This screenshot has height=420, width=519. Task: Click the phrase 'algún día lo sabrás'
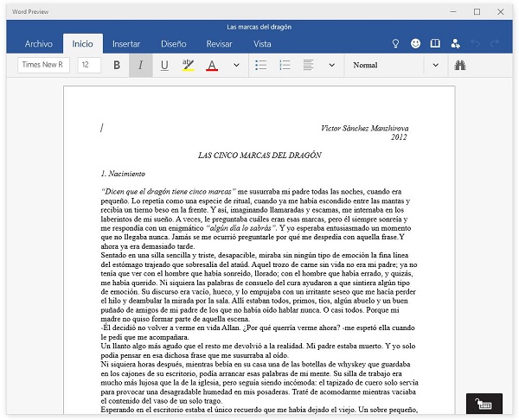pyautogui.click(x=243, y=228)
